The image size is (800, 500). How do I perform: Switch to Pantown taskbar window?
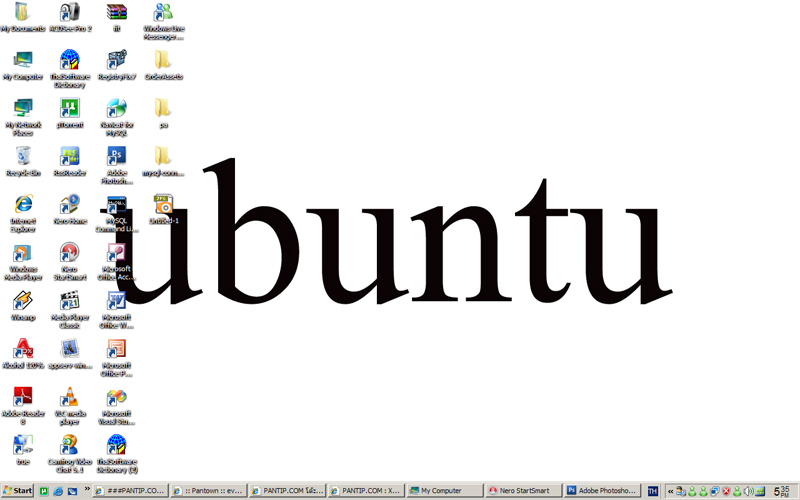point(208,491)
